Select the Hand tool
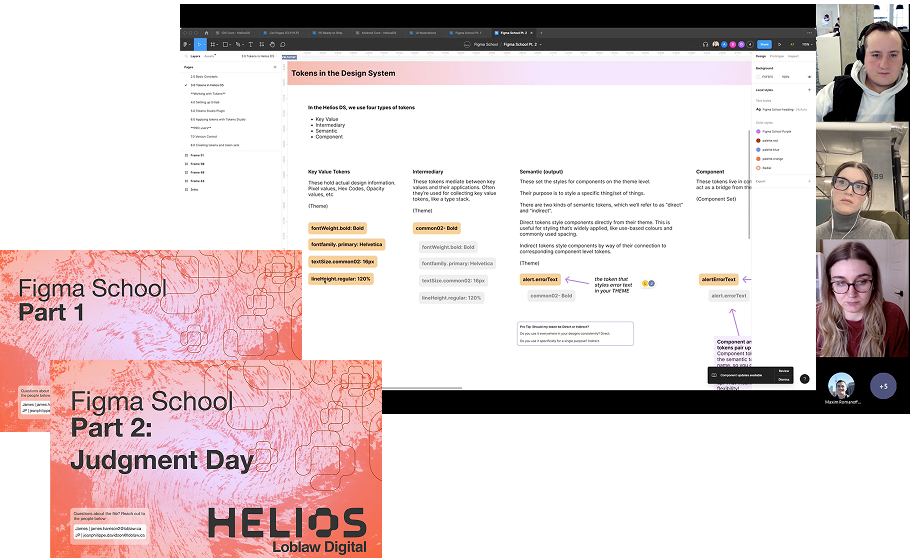The width and height of the screenshot is (910, 558). (x=272, y=45)
